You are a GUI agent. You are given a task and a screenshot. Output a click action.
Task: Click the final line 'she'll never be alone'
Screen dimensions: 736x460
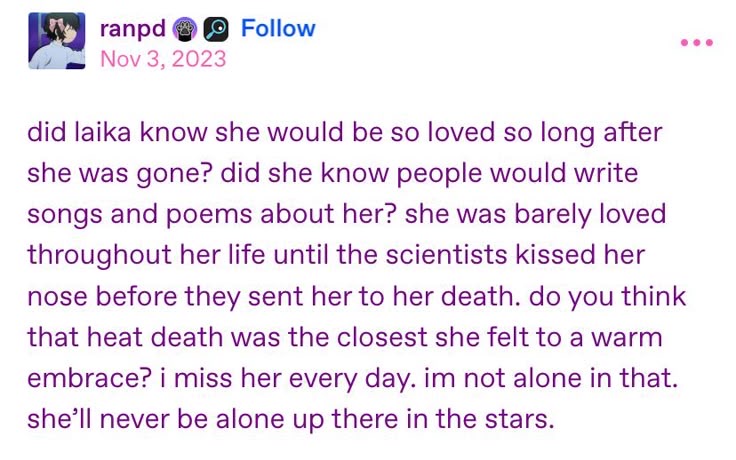click(x=291, y=419)
